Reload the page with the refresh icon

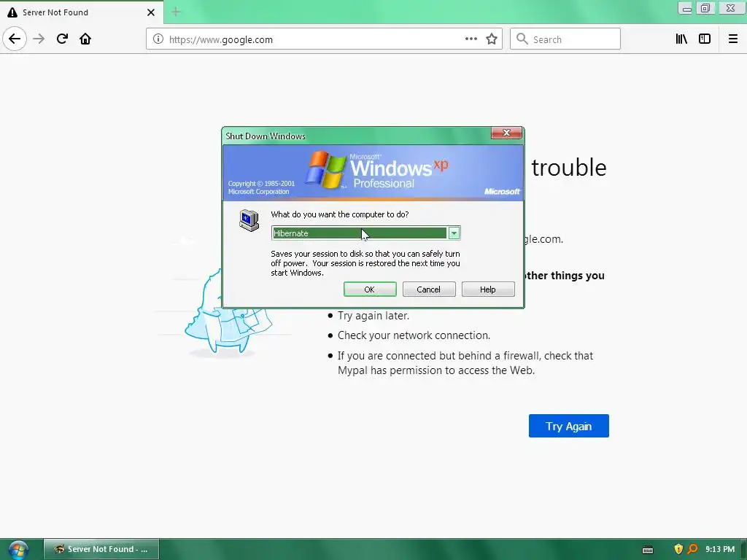[x=62, y=39]
